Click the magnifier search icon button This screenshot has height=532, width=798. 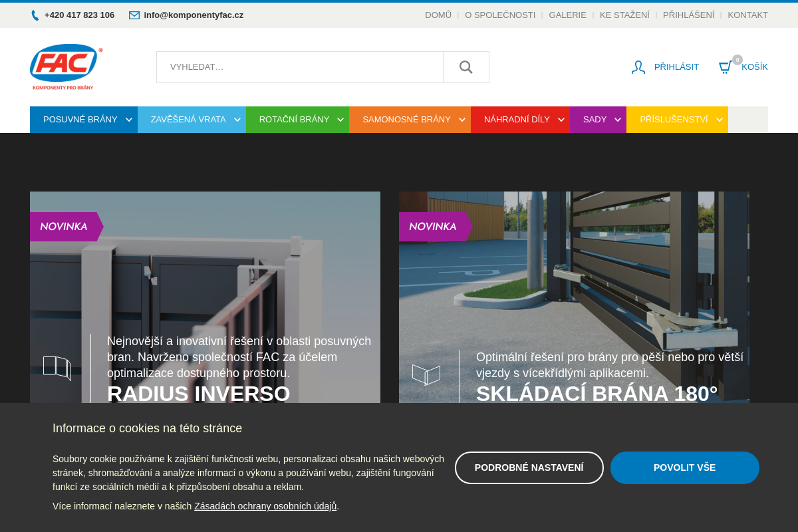(x=465, y=67)
